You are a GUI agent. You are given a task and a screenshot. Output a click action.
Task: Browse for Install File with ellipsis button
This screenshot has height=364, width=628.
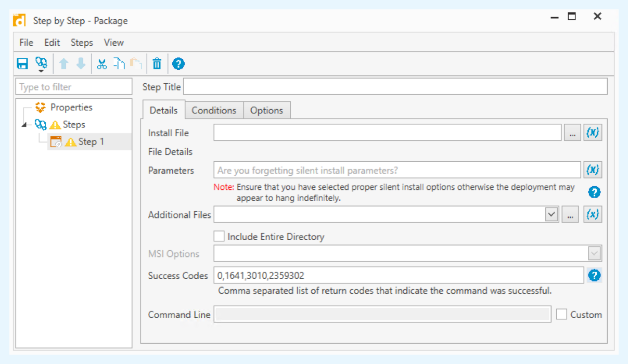coord(572,133)
